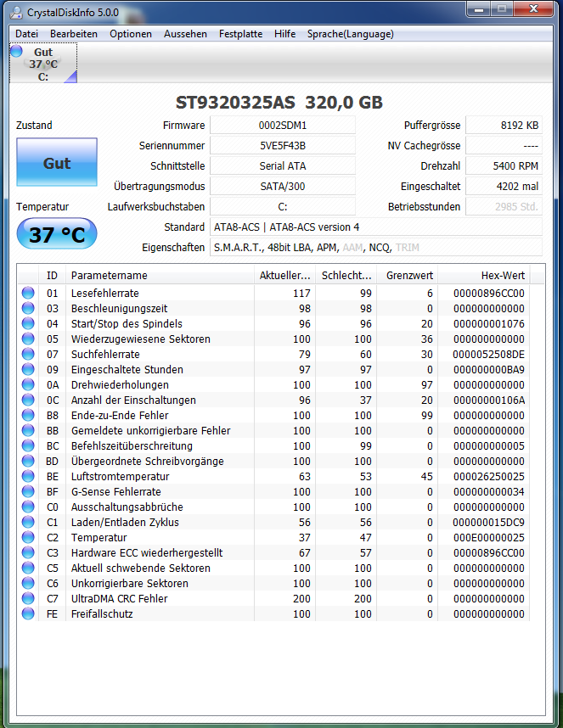563x728 pixels.
Task: Click status orb next to Luftstromtemperatur
Action: click(29, 477)
